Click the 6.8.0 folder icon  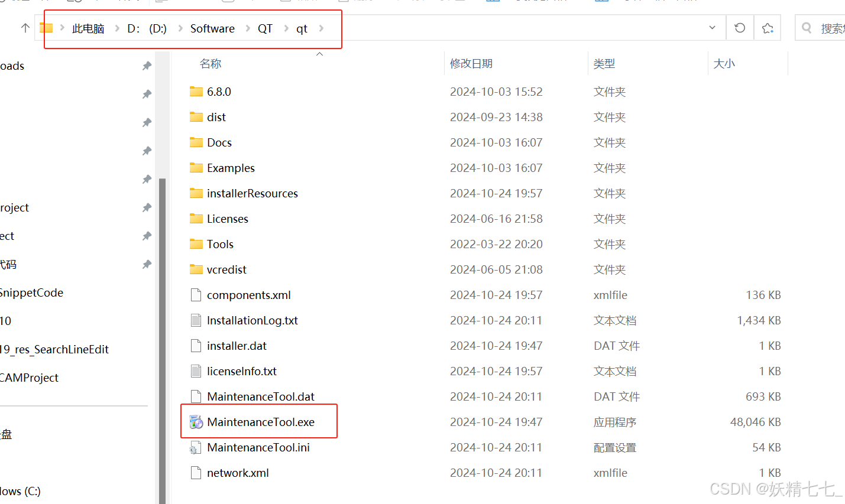[196, 92]
